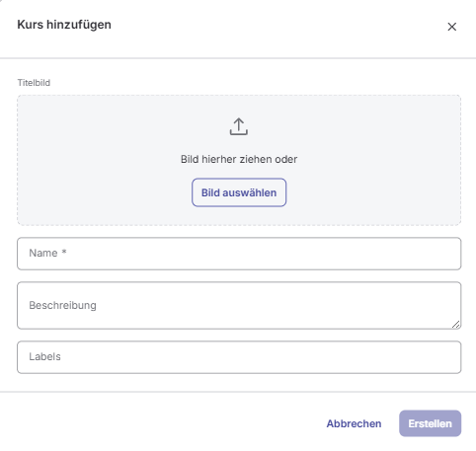Click the Kurs hinzufügen heading
476x451 pixels.
[x=64, y=25]
